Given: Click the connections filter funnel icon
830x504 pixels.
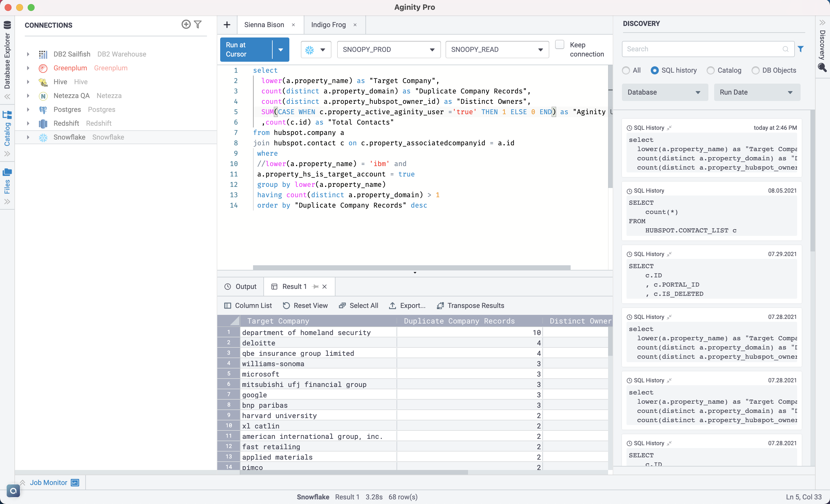Looking at the screenshot, I should tap(198, 25).
